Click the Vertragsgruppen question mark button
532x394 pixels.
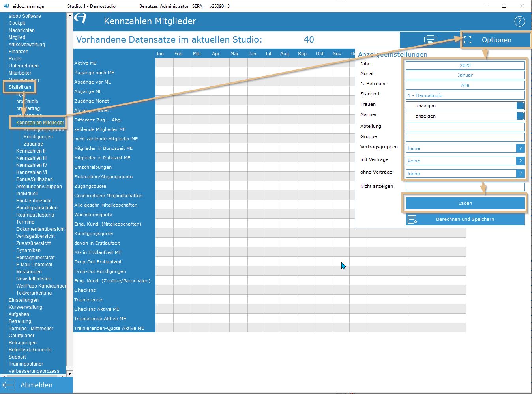pyautogui.click(x=521, y=148)
